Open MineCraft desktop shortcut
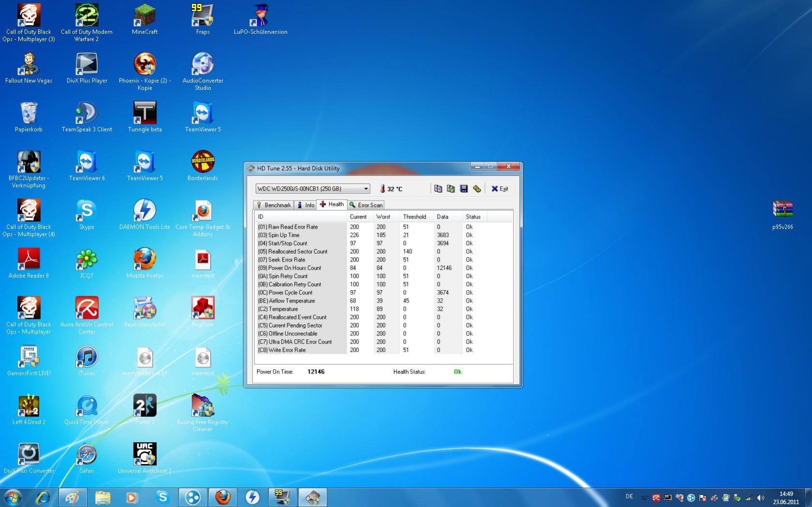The image size is (812, 507). click(145, 20)
